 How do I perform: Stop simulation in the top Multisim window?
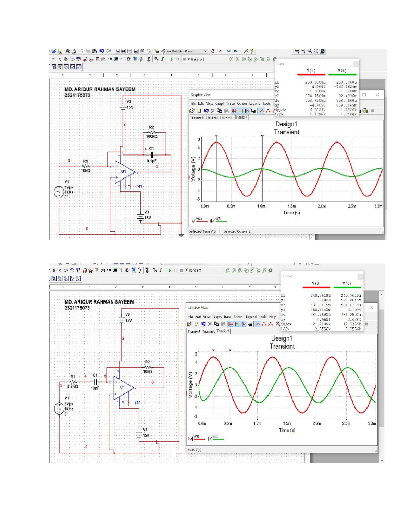[184, 59]
